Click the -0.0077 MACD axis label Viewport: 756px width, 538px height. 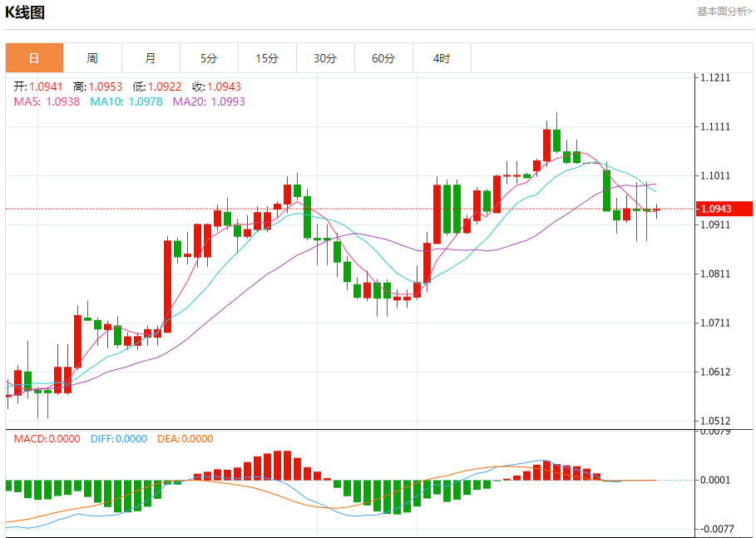pyautogui.click(x=715, y=528)
